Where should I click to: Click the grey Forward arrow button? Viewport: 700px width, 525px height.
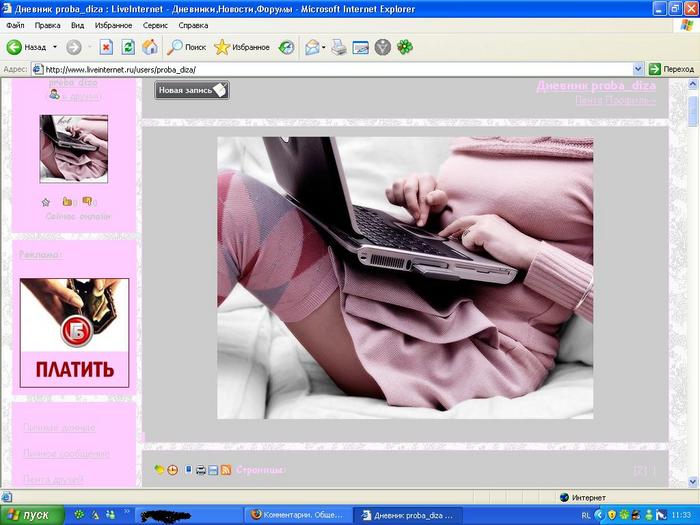tap(74, 47)
